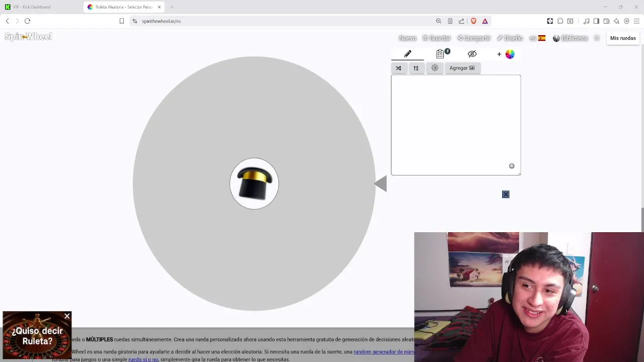Click the SpinTheWheel logo

coord(28,37)
